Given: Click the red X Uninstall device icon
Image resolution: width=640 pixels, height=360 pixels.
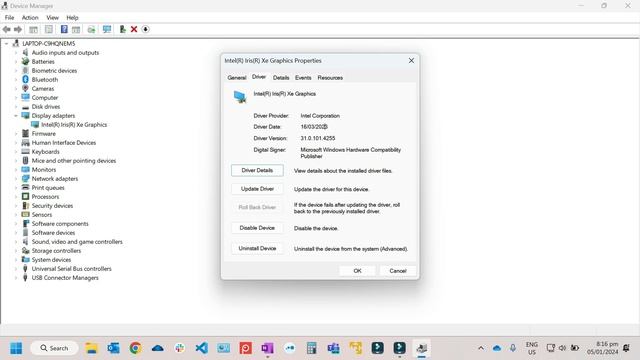Looking at the screenshot, I should click(x=134, y=29).
